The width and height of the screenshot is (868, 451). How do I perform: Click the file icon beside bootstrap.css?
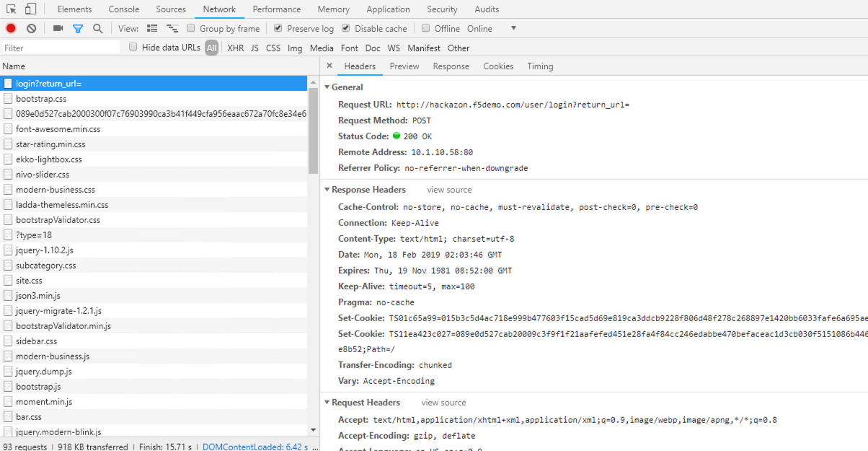[x=8, y=99]
